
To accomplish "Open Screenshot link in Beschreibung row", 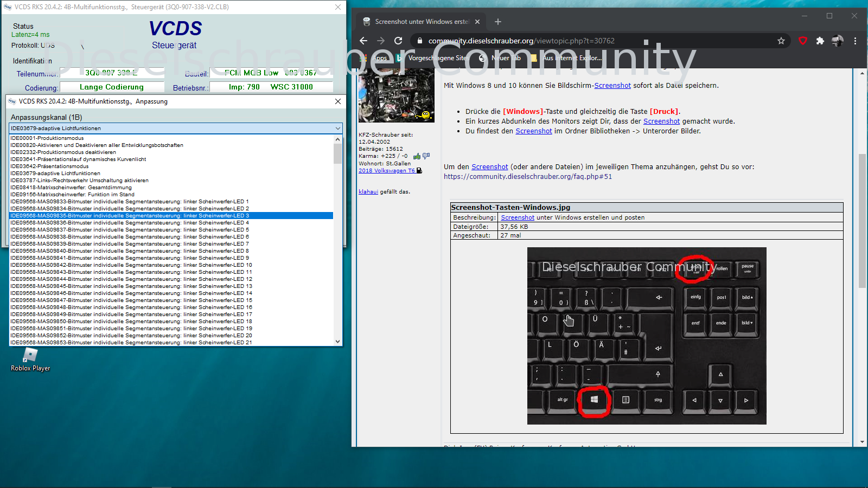I will [x=518, y=217].
